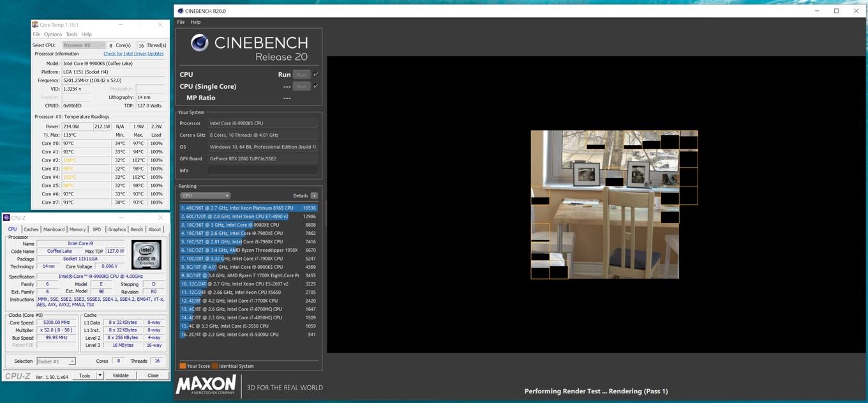Select ranking row Intel Core i5-3550 CPU

pyautogui.click(x=249, y=326)
